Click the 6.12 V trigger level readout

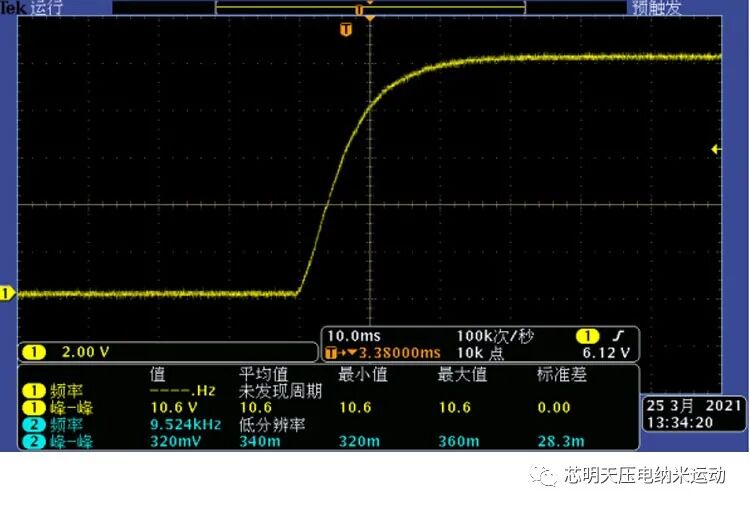click(606, 353)
